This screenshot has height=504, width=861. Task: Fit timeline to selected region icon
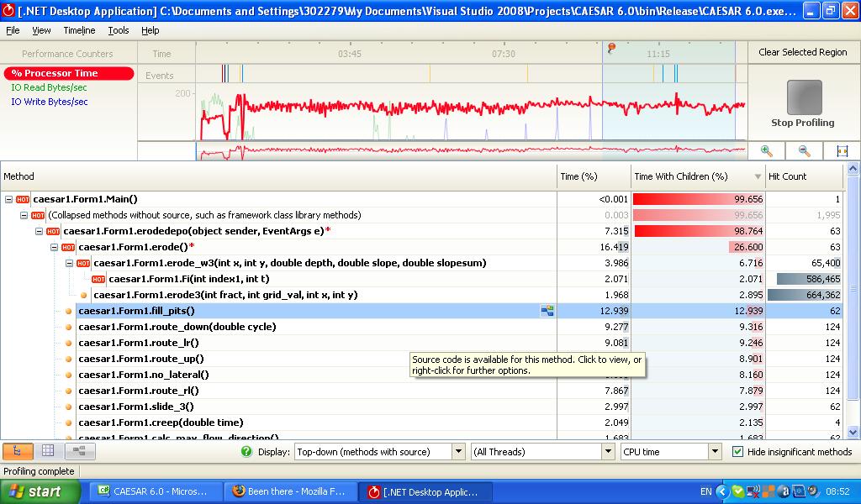[842, 151]
